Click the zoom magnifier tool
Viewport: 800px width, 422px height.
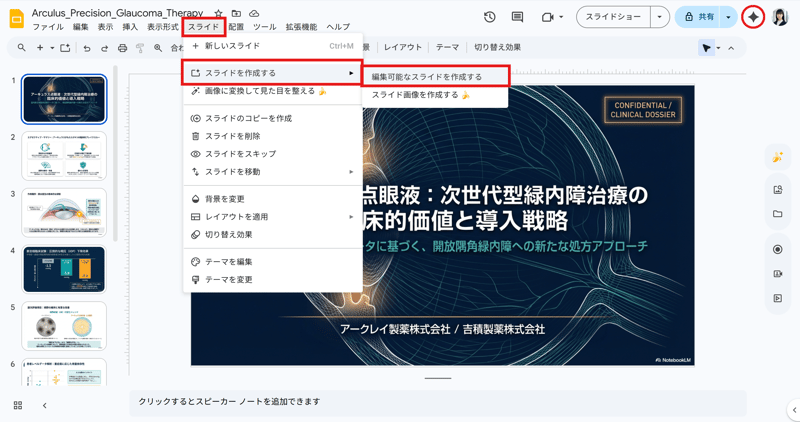(158, 48)
